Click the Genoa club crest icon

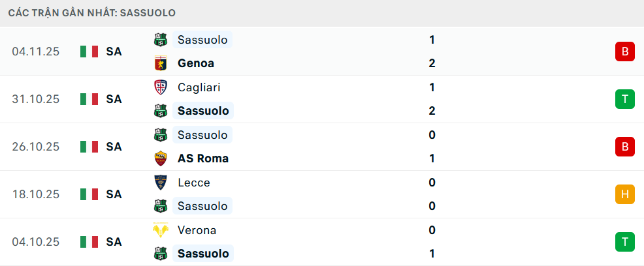[x=160, y=63]
